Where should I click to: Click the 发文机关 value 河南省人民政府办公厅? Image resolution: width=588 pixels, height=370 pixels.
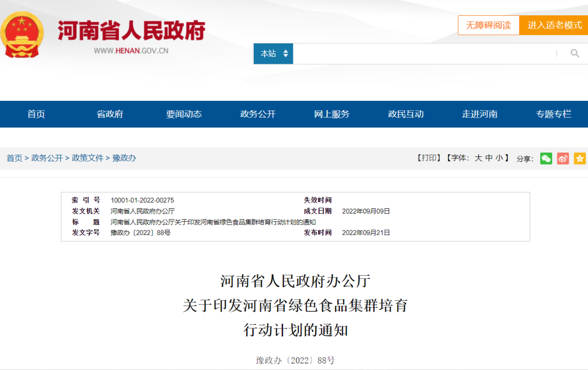(x=143, y=211)
